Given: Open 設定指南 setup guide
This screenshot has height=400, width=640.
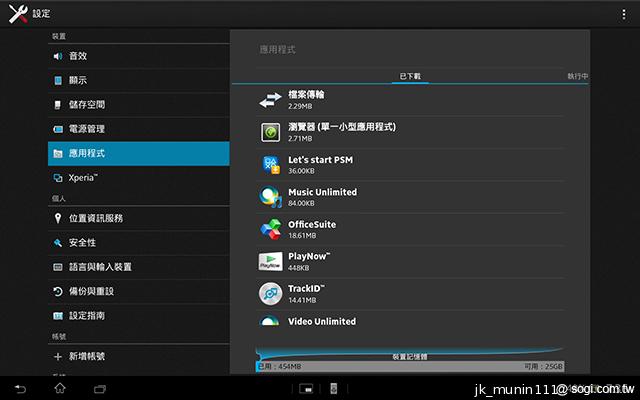Looking at the screenshot, I should (x=139, y=316).
